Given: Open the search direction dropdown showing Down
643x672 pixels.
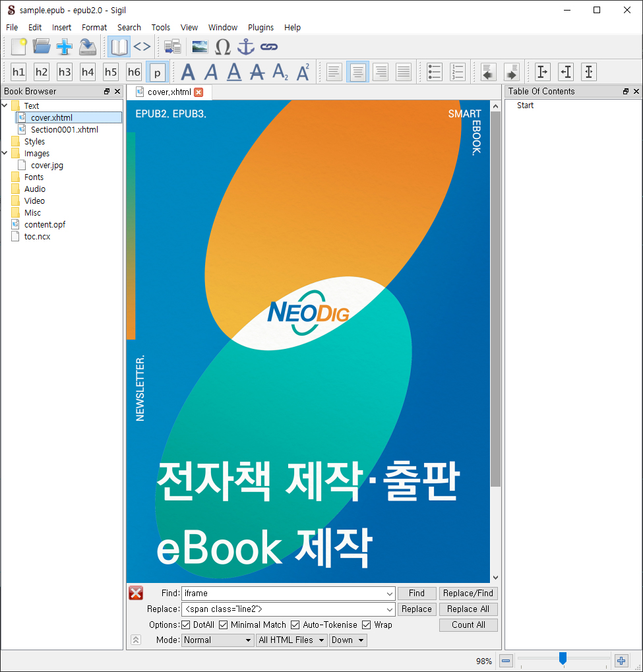Looking at the screenshot, I should tap(348, 640).
